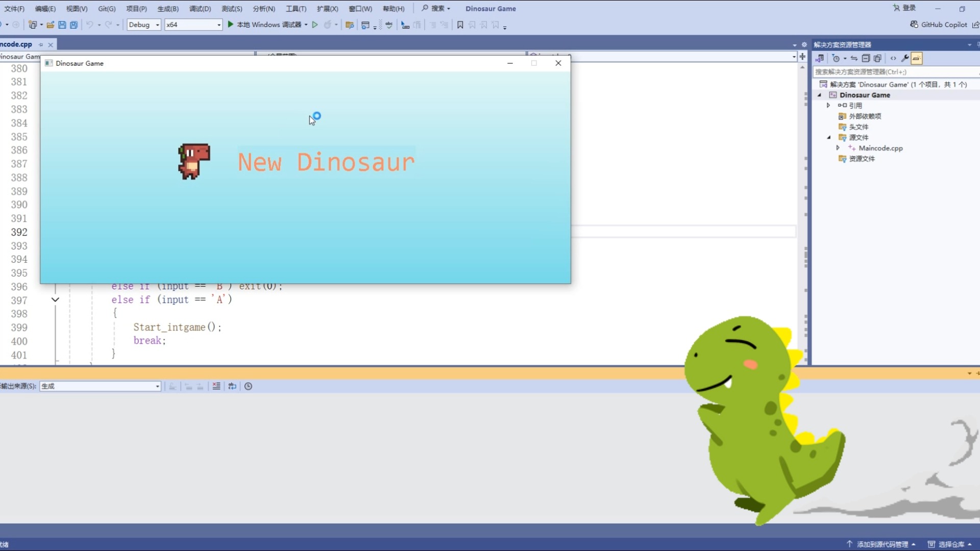This screenshot has height=551, width=980.
Task: Click the editor vertical scrollbar up arrow
Action: (x=803, y=67)
